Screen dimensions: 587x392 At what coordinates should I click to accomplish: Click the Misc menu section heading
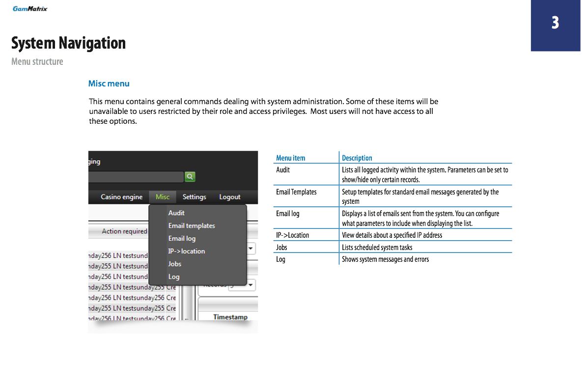[109, 84]
